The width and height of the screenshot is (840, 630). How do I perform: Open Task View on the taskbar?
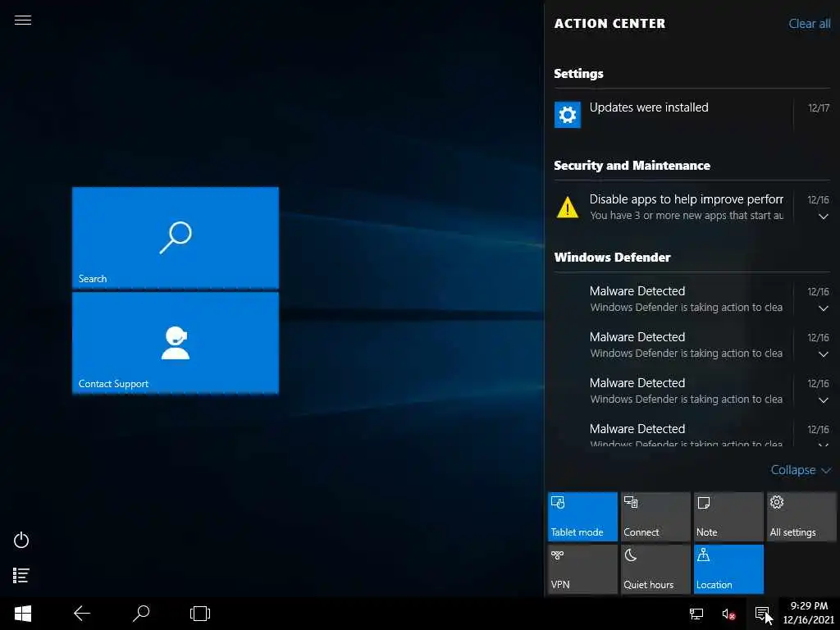[x=200, y=614]
